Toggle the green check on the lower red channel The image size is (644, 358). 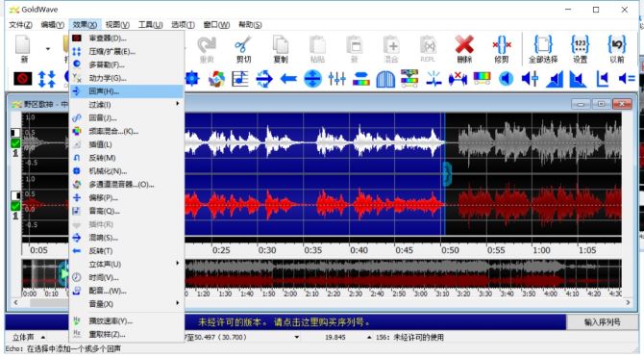(15, 206)
